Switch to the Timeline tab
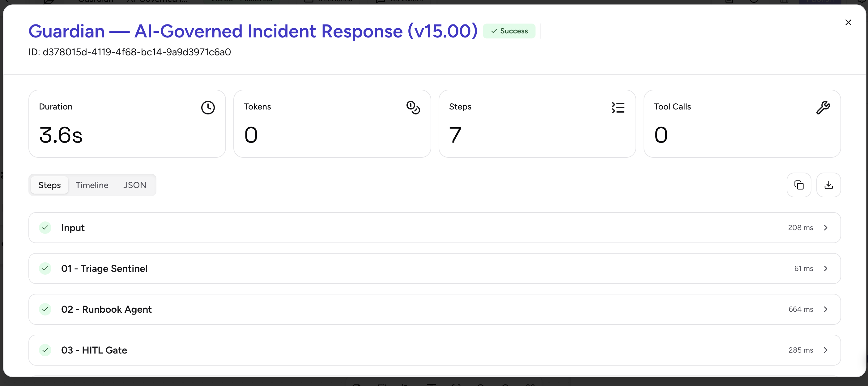Screen dimensions: 868x386 pos(91,185)
